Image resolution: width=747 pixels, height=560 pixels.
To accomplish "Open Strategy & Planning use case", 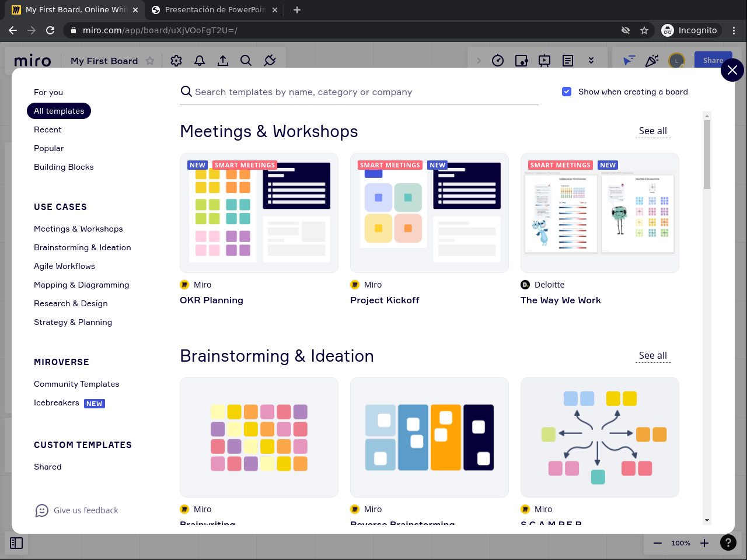I will (x=73, y=322).
